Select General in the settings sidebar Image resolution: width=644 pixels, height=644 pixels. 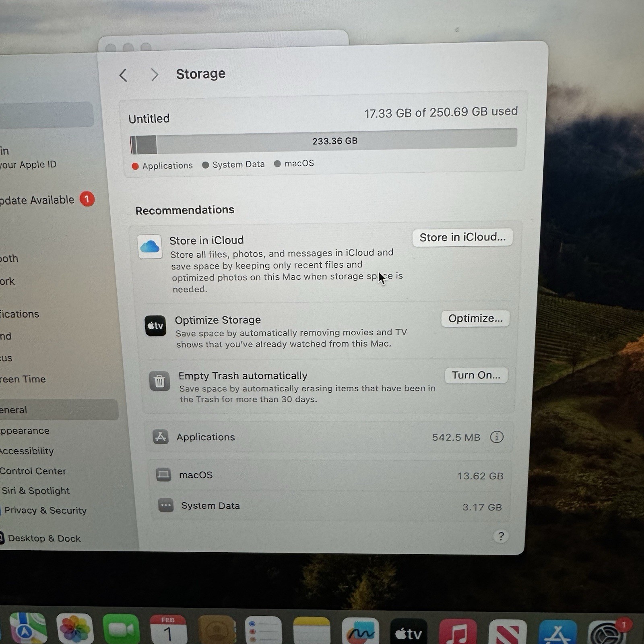click(59, 410)
